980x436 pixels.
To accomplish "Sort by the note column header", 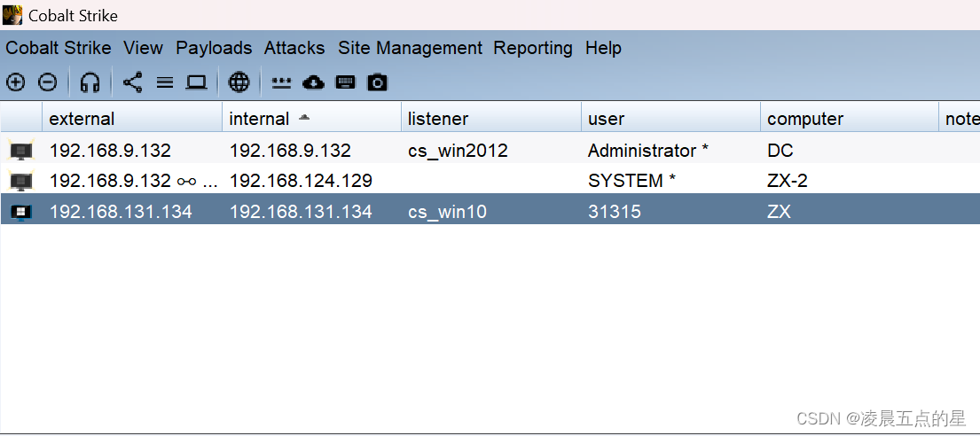I will (x=960, y=118).
